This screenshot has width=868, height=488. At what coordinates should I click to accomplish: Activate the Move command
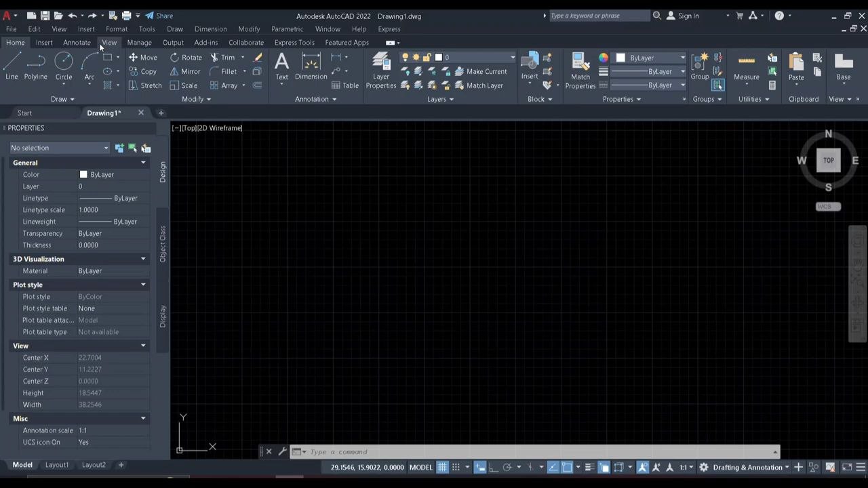(x=143, y=58)
